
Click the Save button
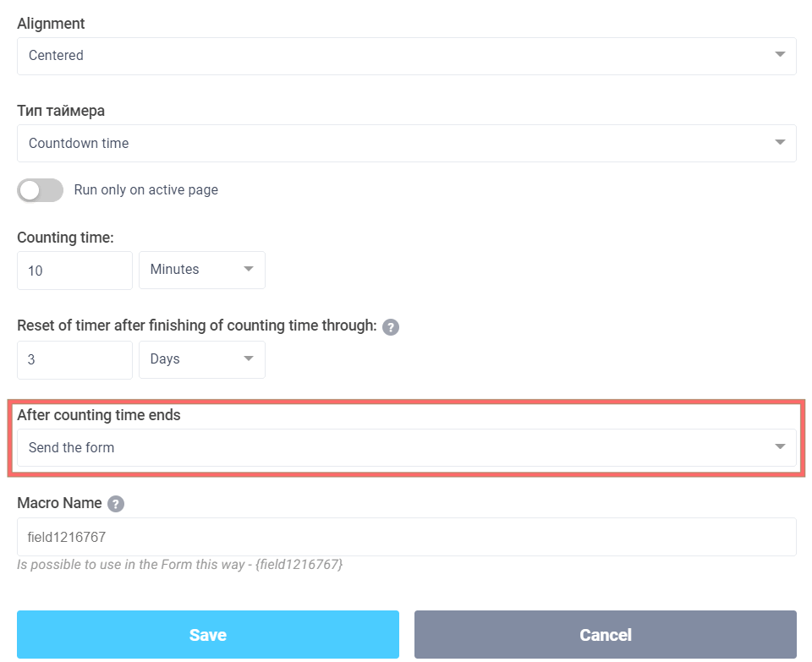(x=207, y=634)
